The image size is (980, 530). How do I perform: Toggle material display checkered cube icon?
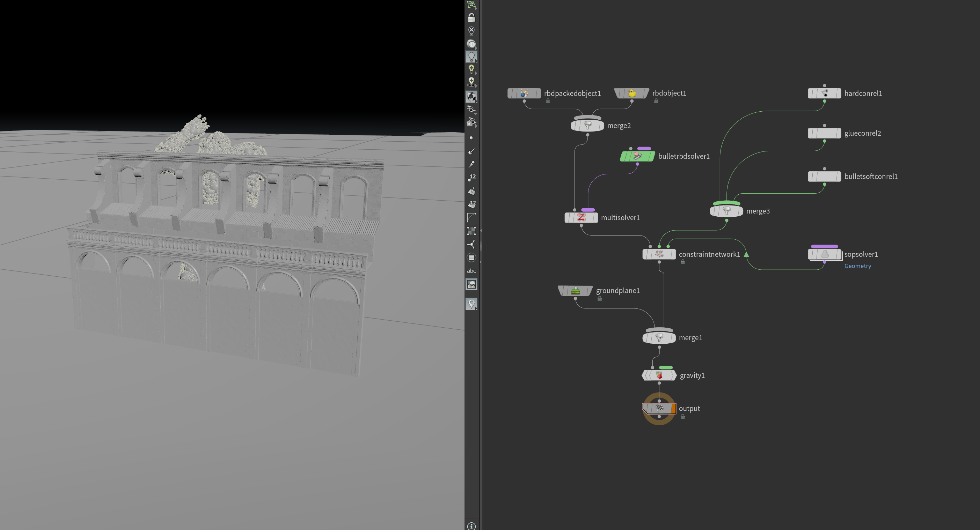(471, 97)
